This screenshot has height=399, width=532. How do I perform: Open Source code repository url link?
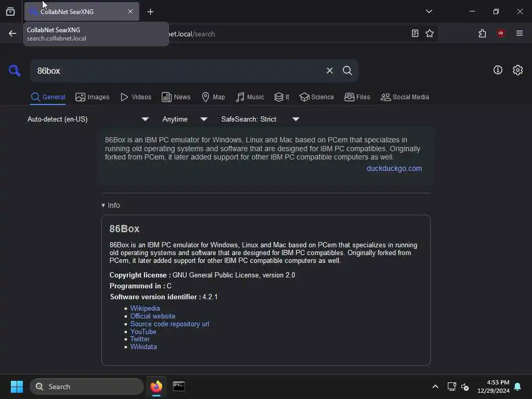(x=170, y=324)
